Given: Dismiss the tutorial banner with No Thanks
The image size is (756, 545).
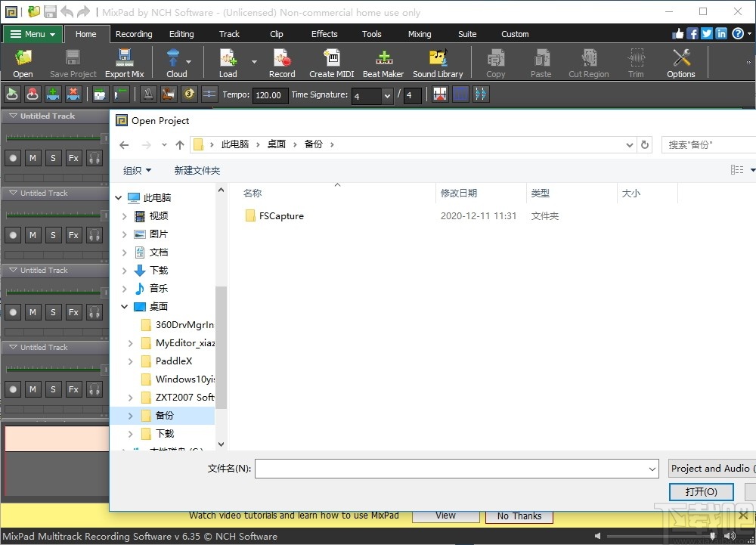Looking at the screenshot, I should coord(519,516).
